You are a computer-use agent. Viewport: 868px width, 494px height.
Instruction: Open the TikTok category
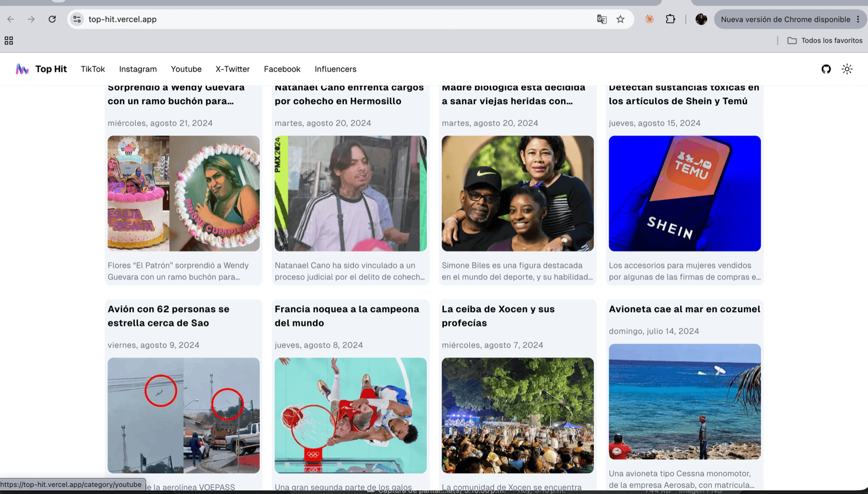(93, 69)
